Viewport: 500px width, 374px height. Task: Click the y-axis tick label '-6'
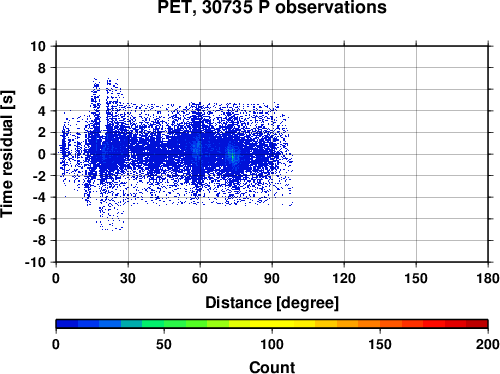point(39,219)
